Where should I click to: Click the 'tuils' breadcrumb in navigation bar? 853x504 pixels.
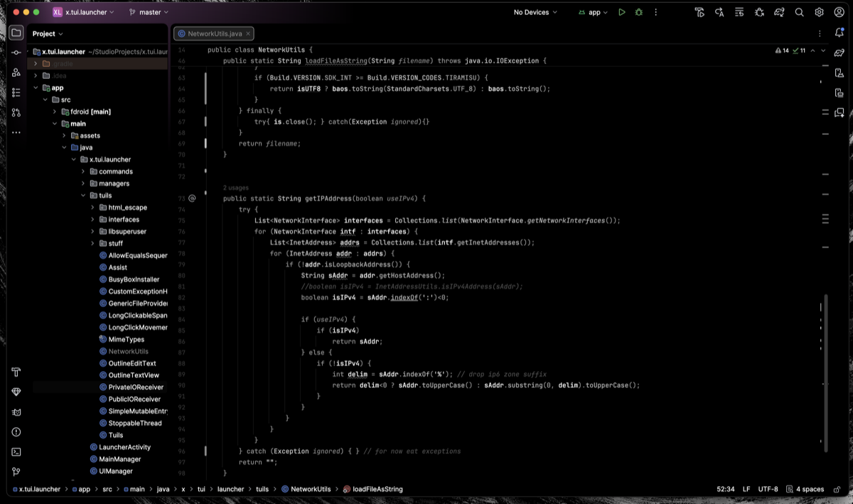(x=262, y=489)
